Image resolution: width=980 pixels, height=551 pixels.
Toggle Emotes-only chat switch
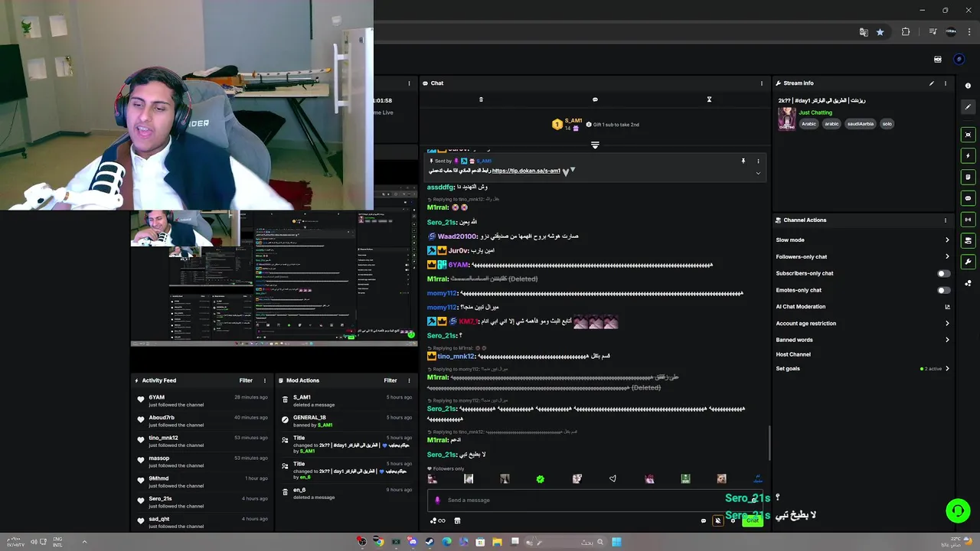[944, 290]
